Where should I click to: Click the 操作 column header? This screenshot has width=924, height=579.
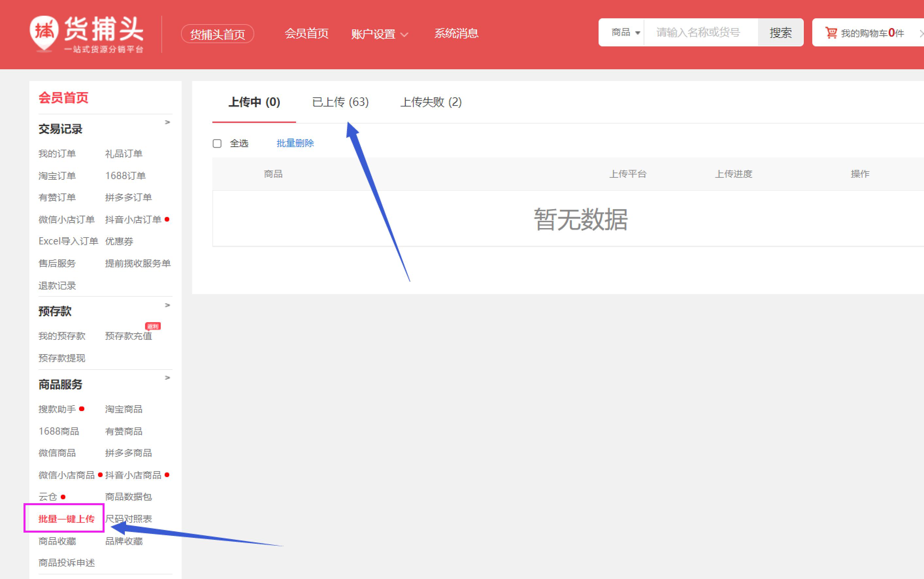click(x=860, y=174)
